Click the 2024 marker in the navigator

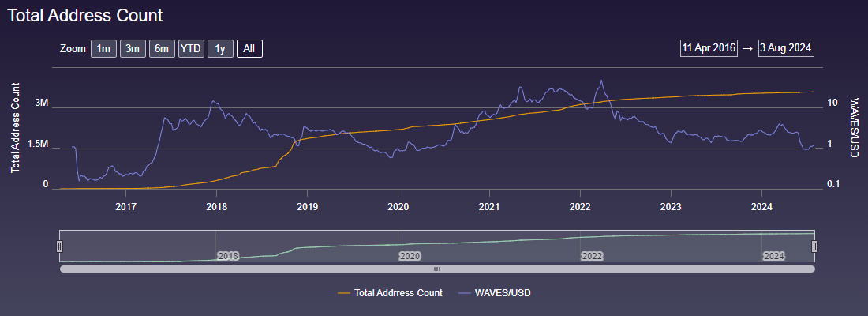point(774,257)
